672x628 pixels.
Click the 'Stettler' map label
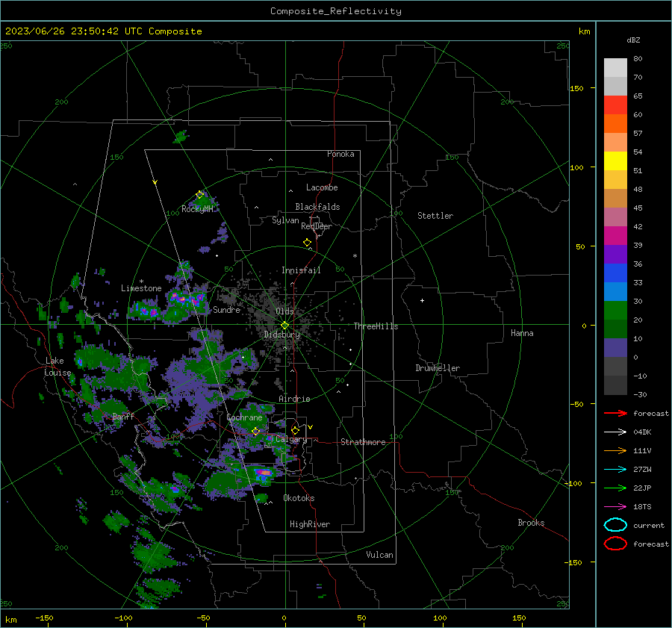(435, 216)
